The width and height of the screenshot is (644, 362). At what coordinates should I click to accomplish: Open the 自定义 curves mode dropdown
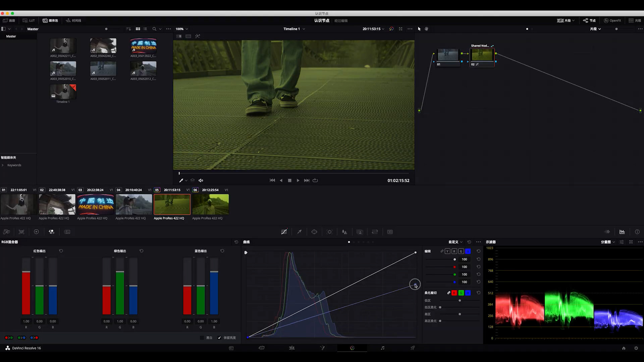pyautogui.click(x=455, y=242)
